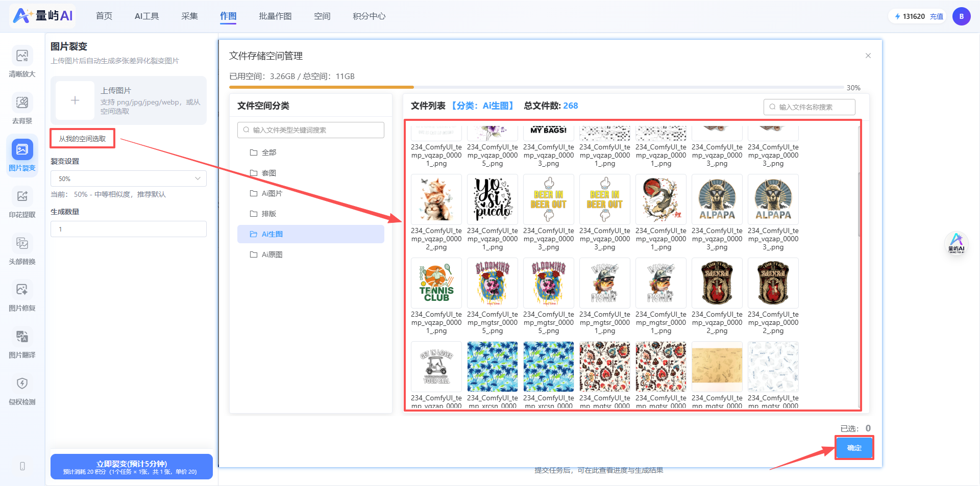Select the Ai原图 folder category
Image resolution: width=980 pixels, height=486 pixels.
point(311,254)
